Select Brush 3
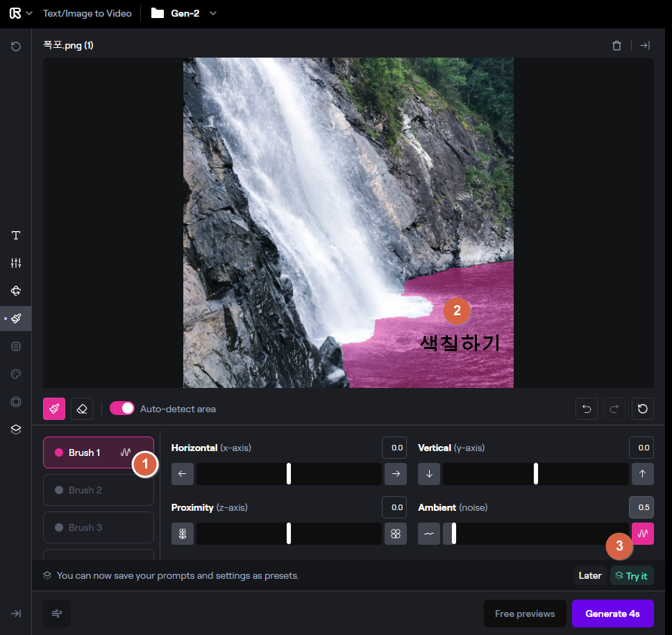The image size is (672, 635). pos(99,527)
